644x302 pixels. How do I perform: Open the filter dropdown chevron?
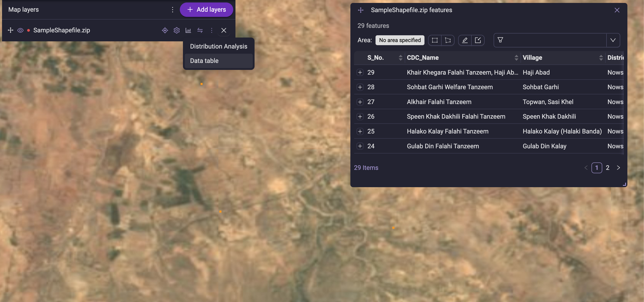click(613, 40)
